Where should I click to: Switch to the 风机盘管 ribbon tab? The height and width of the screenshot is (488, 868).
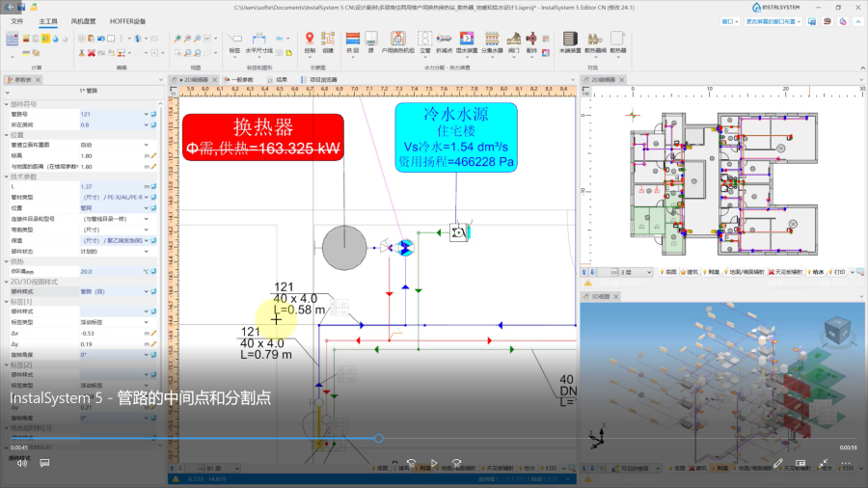point(83,21)
